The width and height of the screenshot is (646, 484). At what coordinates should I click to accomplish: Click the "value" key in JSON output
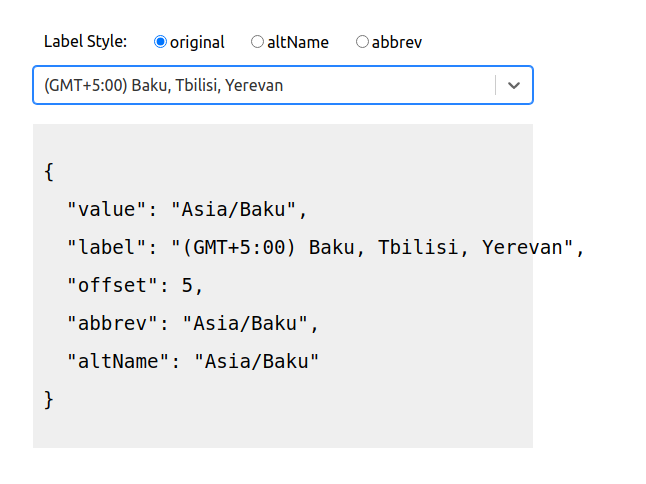coord(107,210)
